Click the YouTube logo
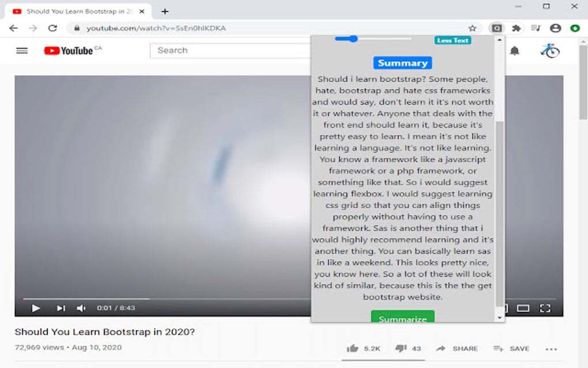 click(x=68, y=51)
